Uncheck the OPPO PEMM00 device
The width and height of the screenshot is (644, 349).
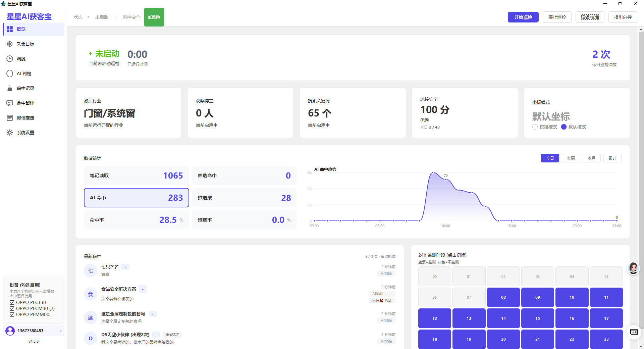12,314
